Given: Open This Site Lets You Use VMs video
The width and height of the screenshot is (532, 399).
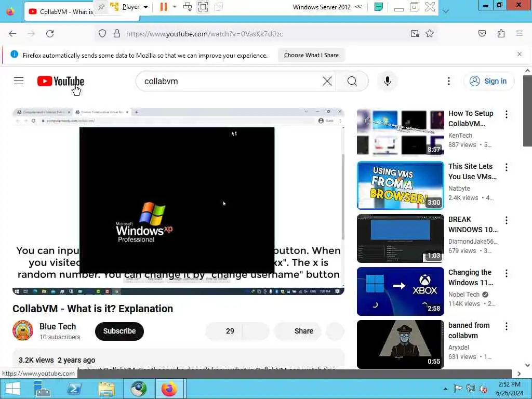Looking at the screenshot, I should [401, 185].
